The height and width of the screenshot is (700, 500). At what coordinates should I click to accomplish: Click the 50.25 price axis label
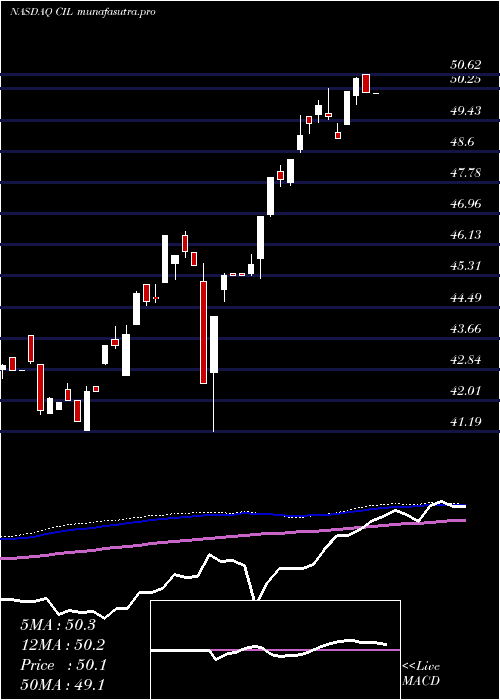(x=466, y=79)
